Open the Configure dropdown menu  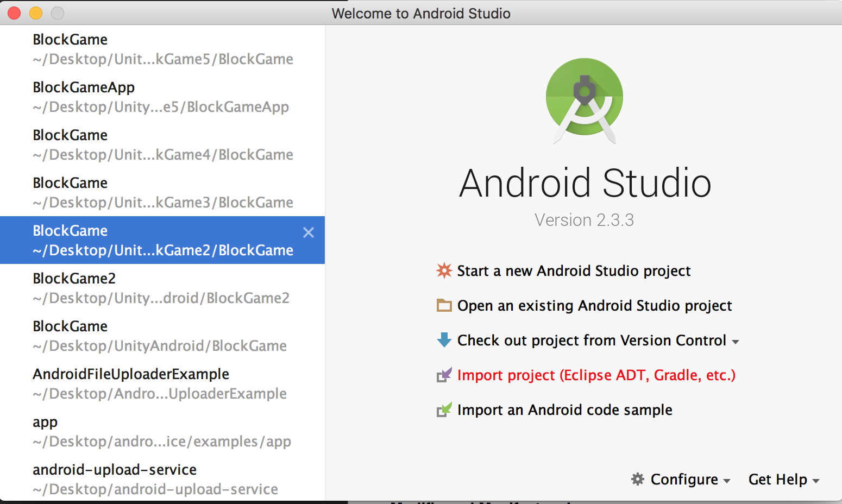[681, 479]
